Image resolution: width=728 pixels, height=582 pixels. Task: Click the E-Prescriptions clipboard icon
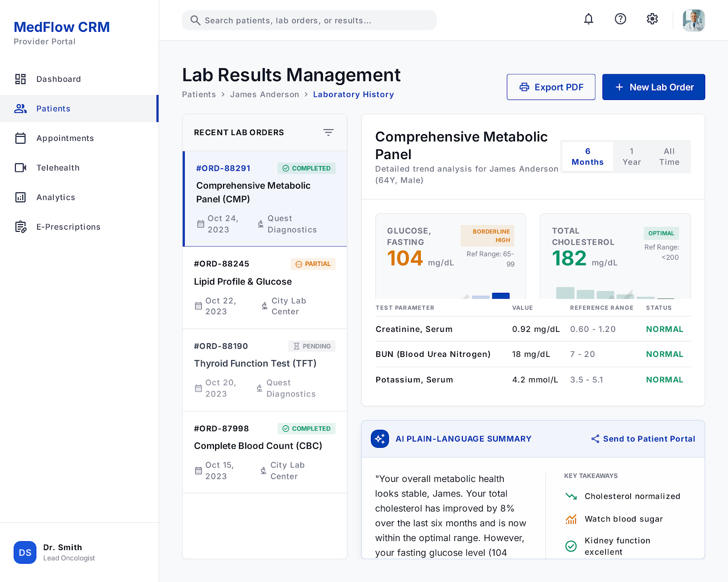click(x=20, y=227)
